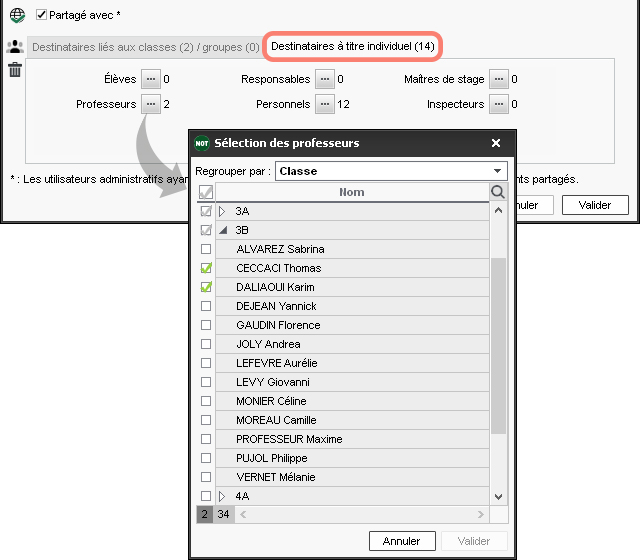Check DEJEAN Yannick checkbox
The image size is (640, 560).
(206, 306)
